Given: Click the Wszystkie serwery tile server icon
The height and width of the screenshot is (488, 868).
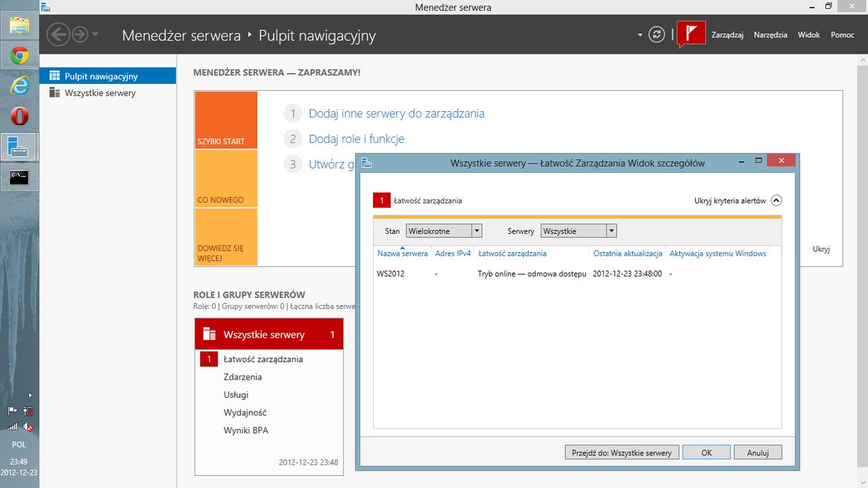Looking at the screenshot, I should [x=209, y=334].
